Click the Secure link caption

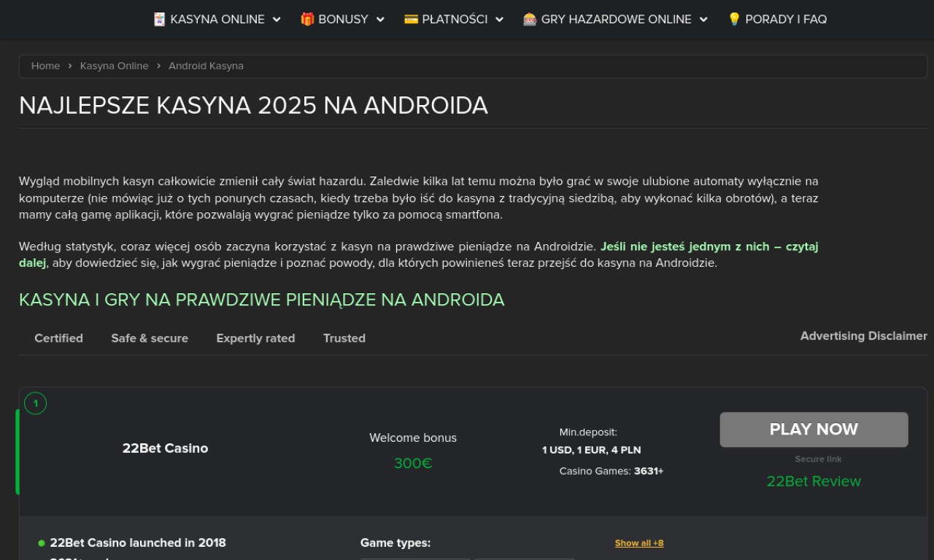pyautogui.click(x=818, y=459)
